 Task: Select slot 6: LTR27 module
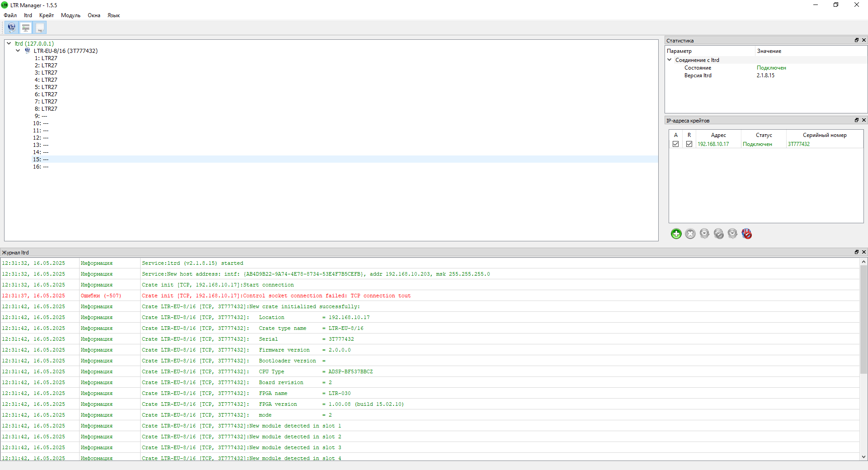pos(46,94)
